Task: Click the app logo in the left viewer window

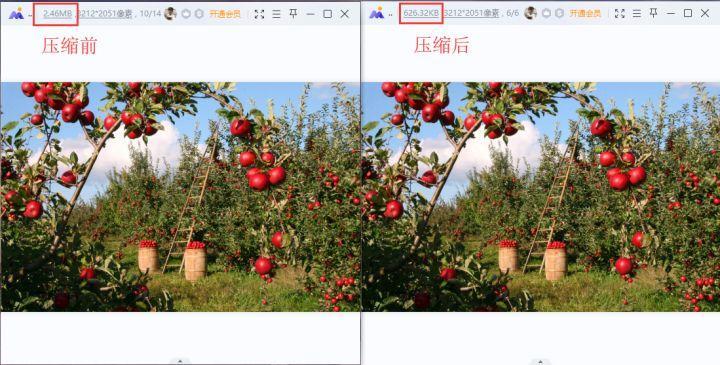Action: 16,13
